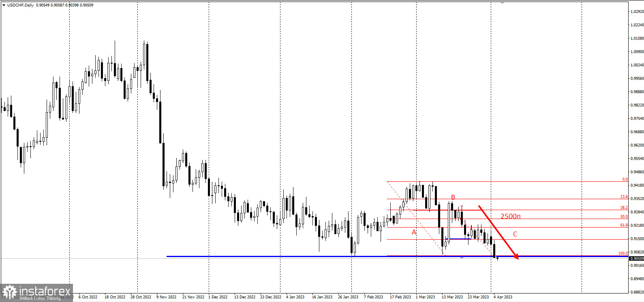Click the Fibonacci 50.0 level label
This screenshot has width=644, height=302.
(624, 217)
